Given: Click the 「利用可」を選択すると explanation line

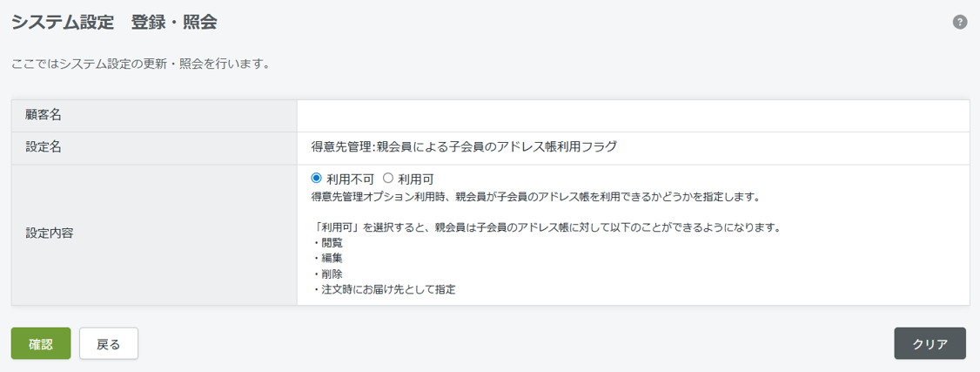Looking at the screenshot, I should 546,227.
